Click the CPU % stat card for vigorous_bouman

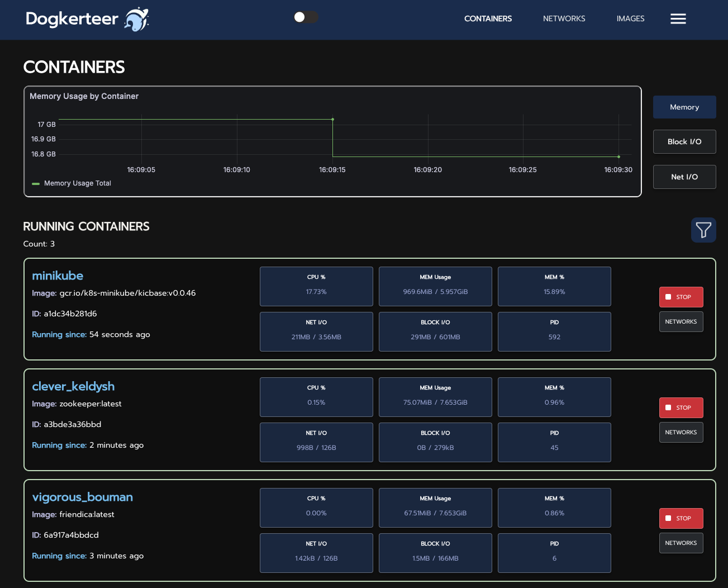pos(316,508)
